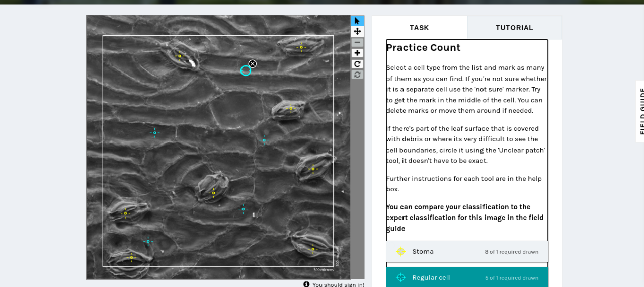
Task: Click the info icon beside sign-in notice
Action: 306,284
